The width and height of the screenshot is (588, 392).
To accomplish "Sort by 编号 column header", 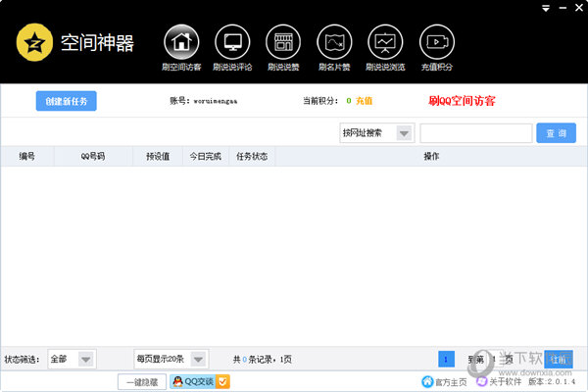I will click(x=27, y=156).
